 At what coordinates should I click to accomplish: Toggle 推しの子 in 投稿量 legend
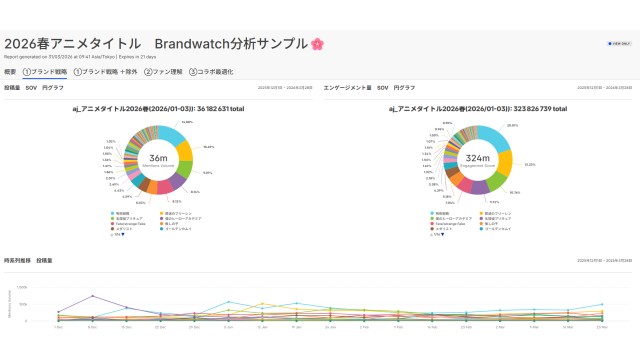point(169,224)
